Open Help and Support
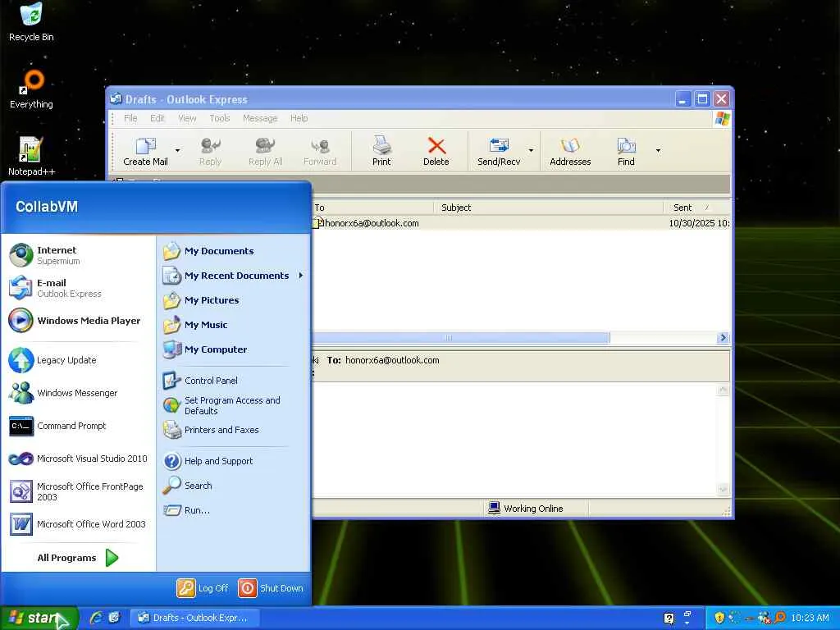 pos(232,461)
